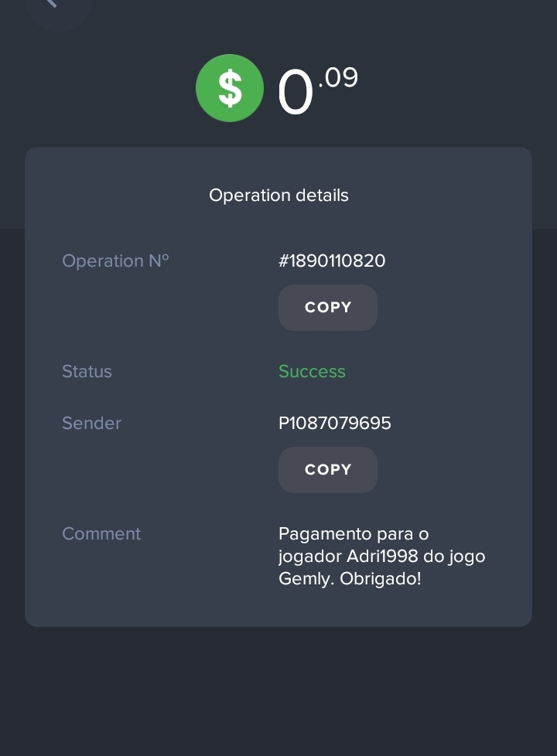Click the Operation details heading
This screenshot has width=557, height=756.
278,196
